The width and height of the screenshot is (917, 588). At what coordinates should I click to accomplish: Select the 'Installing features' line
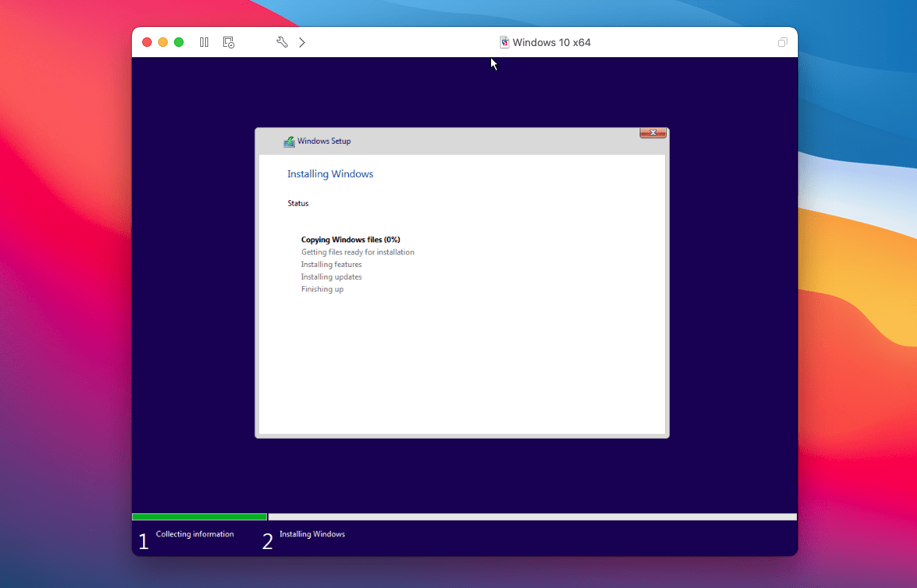coord(331,265)
